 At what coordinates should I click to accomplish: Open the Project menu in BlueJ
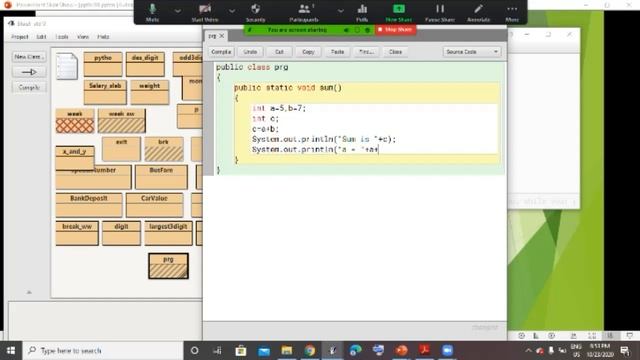pos(20,37)
